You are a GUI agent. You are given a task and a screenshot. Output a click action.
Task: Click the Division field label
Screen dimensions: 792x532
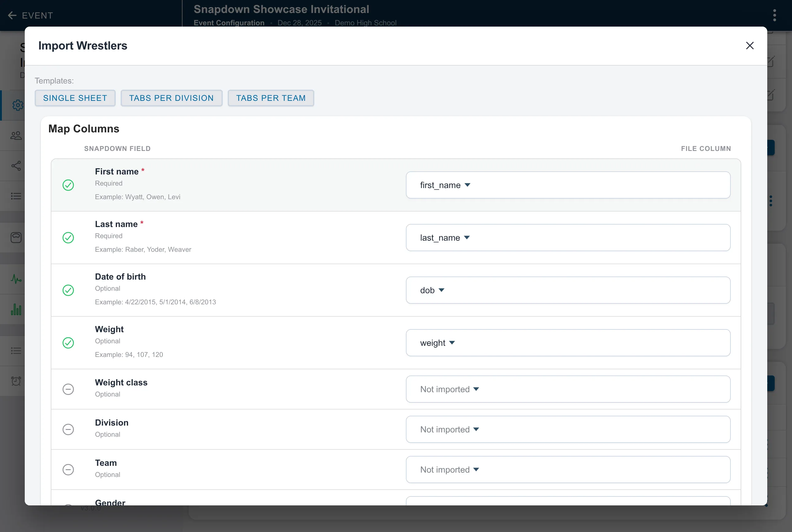point(112,423)
